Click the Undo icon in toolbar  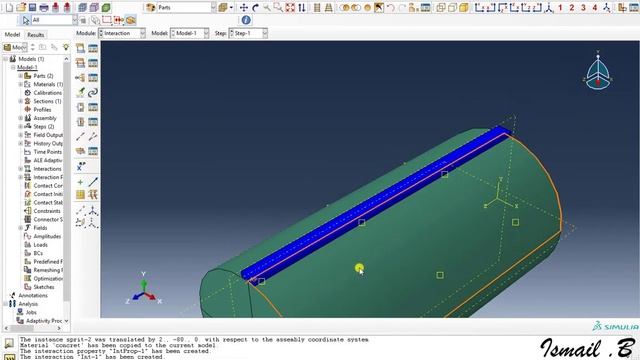click(x=391, y=7)
